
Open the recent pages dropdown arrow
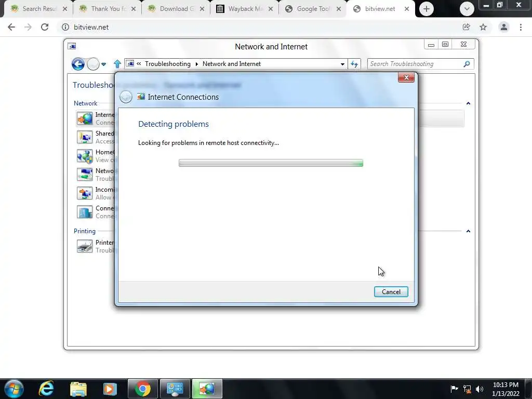coord(103,64)
